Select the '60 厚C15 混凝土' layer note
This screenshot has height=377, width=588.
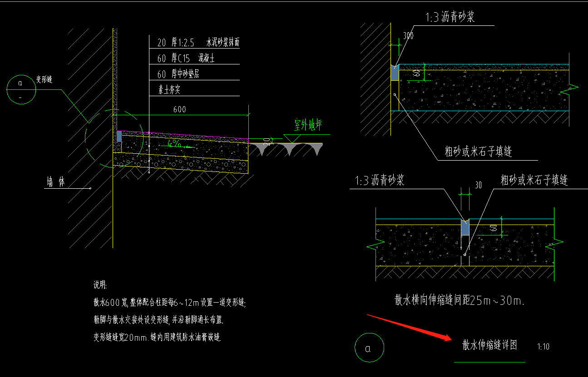(186, 59)
